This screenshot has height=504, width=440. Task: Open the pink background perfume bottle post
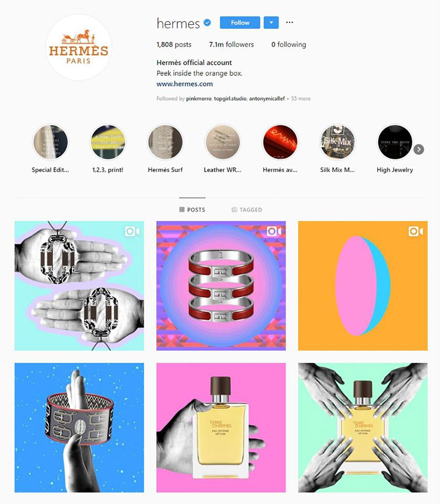coord(221,427)
